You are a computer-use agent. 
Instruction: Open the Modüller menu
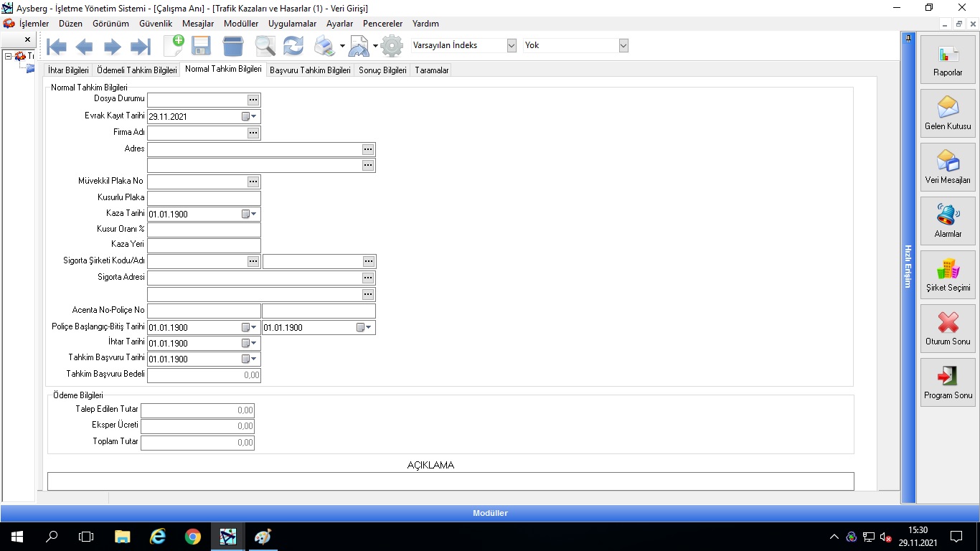(x=241, y=24)
